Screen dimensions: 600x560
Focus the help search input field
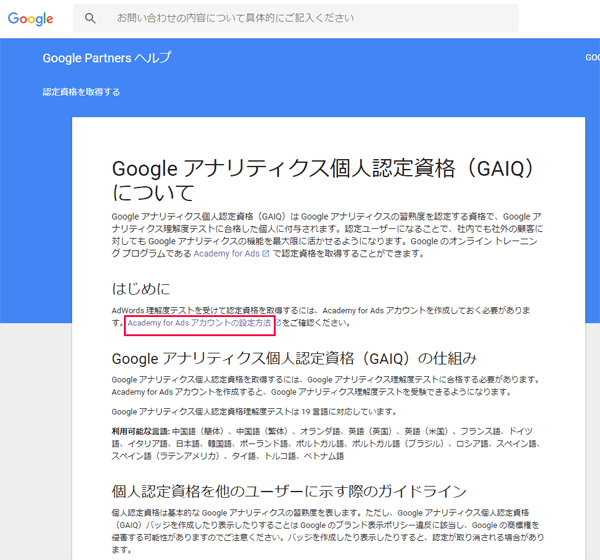tap(296, 18)
